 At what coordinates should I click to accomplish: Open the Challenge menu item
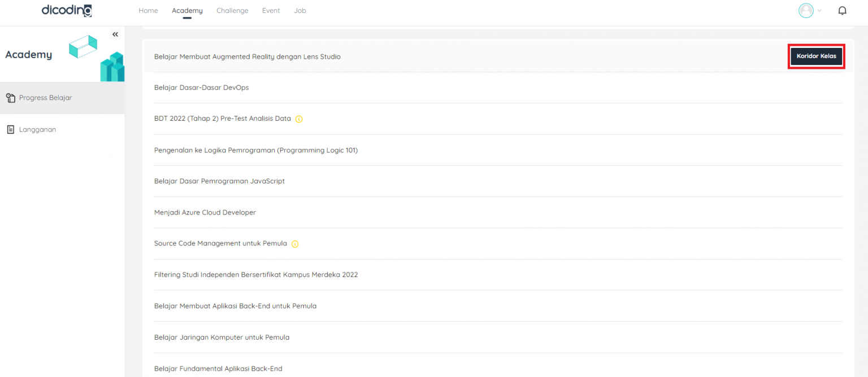click(x=232, y=11)
